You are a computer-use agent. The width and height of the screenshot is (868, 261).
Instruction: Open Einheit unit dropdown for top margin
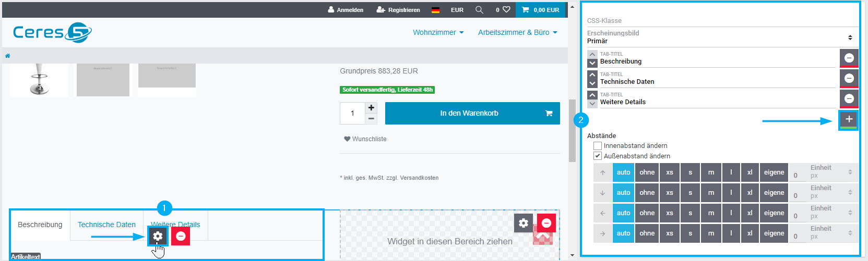pos(831,172)
